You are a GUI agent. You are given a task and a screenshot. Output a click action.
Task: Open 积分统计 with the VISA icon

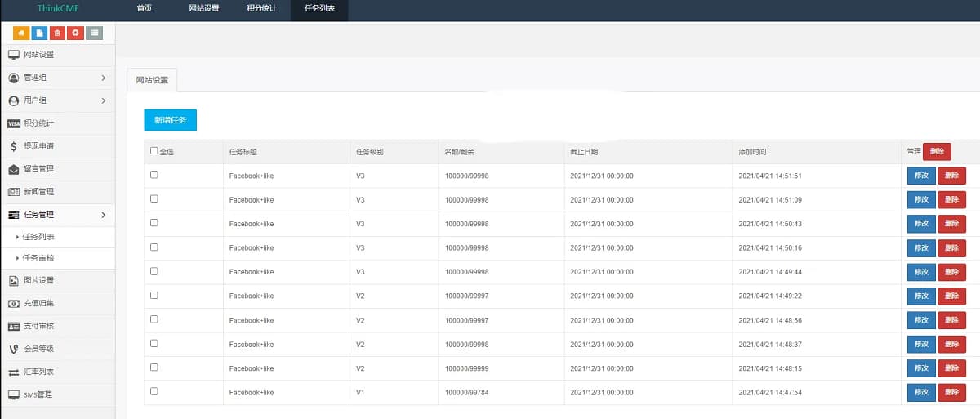click(x=38, y=123)
